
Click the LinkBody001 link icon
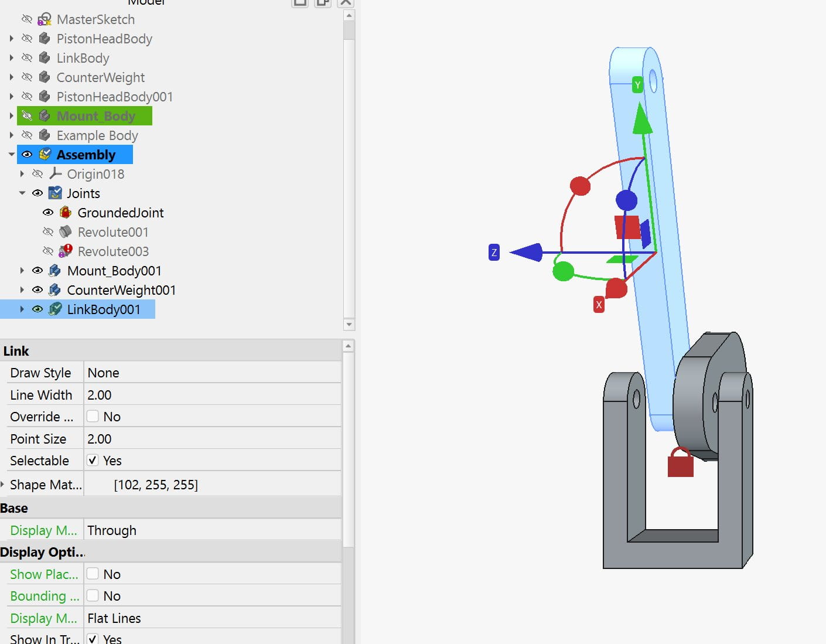tap(55, 309)
